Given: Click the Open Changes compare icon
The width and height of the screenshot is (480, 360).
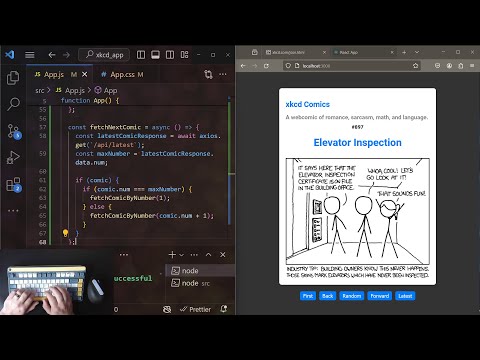Looking at the screenshot, I should [208, 74].
